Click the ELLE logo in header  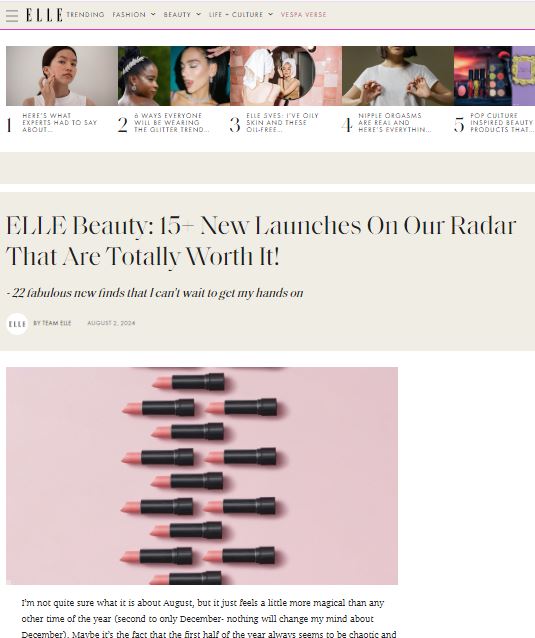pyautogui.click(x=44, y=15)
